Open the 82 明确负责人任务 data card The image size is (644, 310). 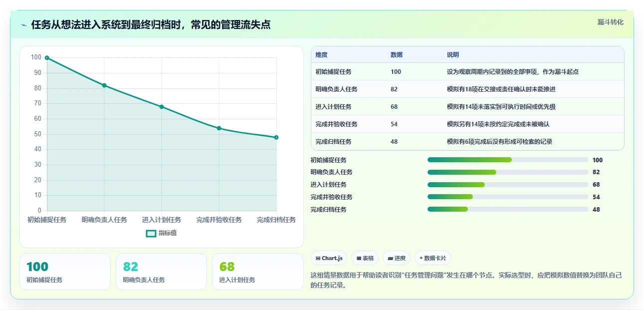point(161,272)
